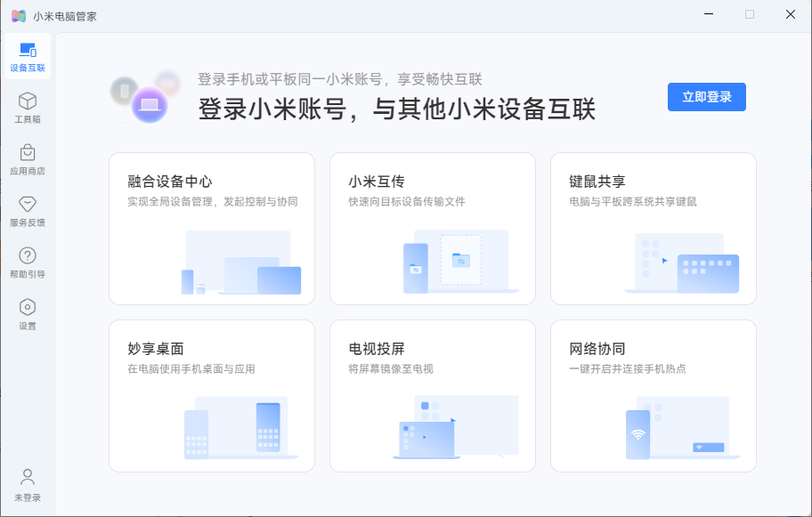Click the 小米互传 file transfer illustration

pyautogui.click(x=461, y=262)
